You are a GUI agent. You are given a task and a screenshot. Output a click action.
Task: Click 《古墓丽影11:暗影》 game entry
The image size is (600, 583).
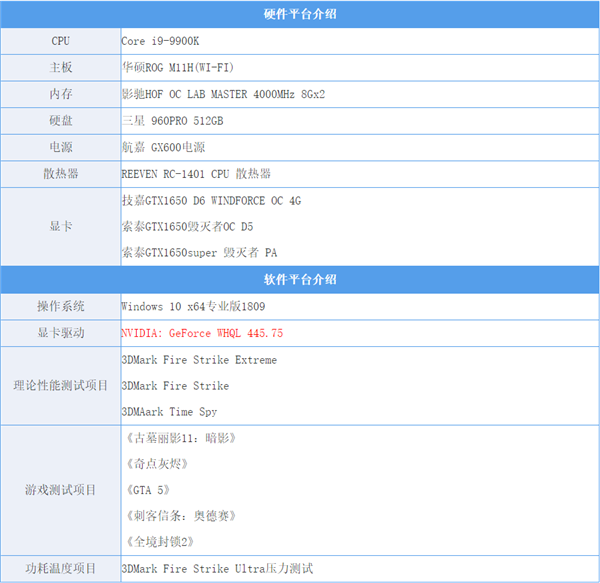pyautogui.click(x=181, y=438)
